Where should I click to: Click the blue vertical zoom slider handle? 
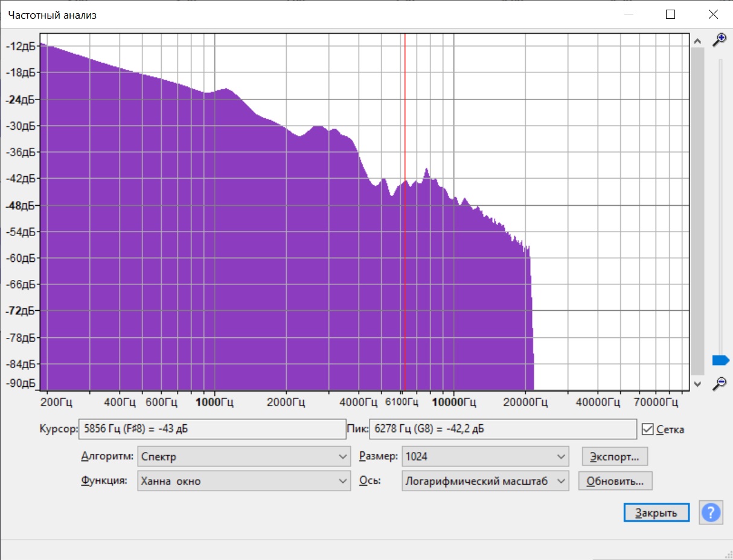[720, 360]
